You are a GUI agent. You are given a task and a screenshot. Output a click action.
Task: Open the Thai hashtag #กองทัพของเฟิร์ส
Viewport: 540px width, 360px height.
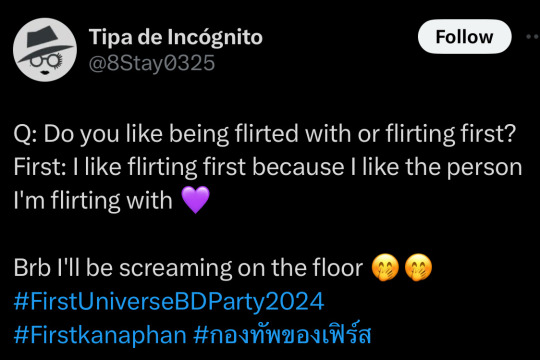point(282,333)
